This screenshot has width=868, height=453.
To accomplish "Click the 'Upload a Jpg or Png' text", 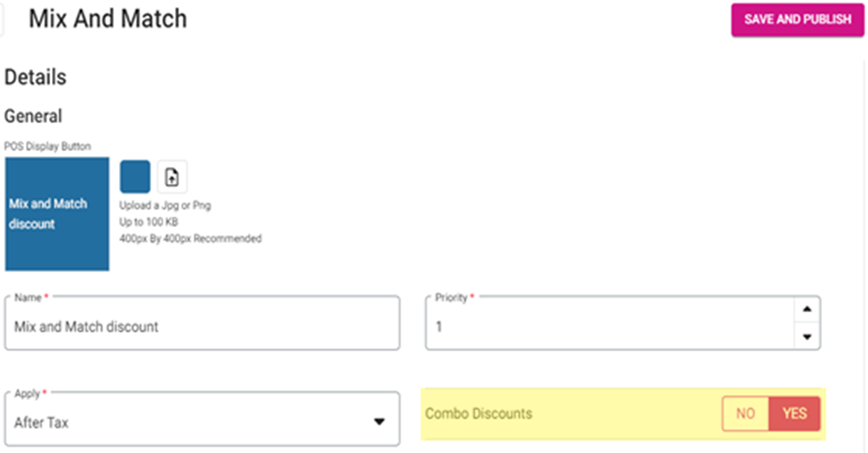I will coord(165,205).
